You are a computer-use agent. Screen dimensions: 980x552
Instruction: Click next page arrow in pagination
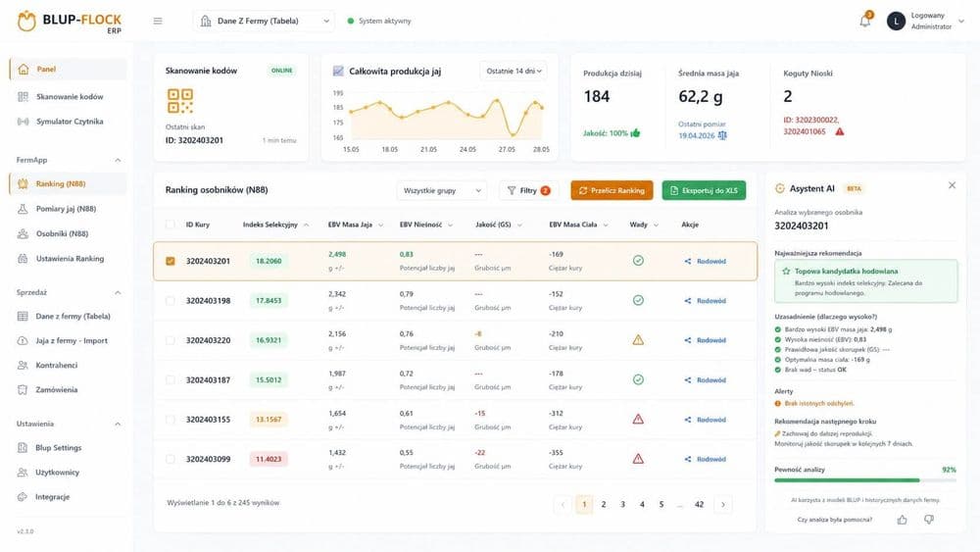coord(723,505)
